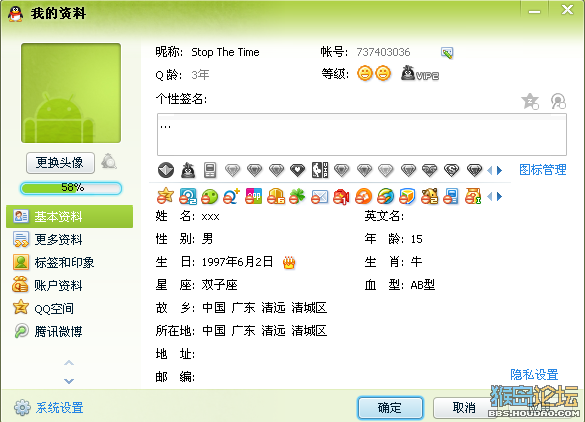The image size is (585, 422).
Task: Click the grey avatar accessory icon beside 更换头像
Action: click(109, 162)
